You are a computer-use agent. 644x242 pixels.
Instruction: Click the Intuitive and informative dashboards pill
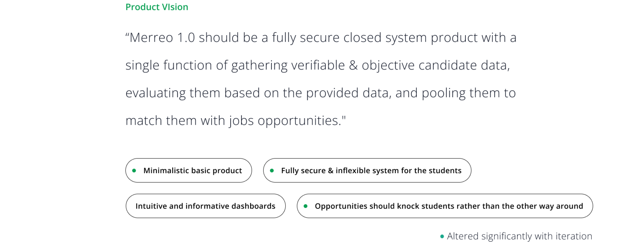[x=205, y=206]
